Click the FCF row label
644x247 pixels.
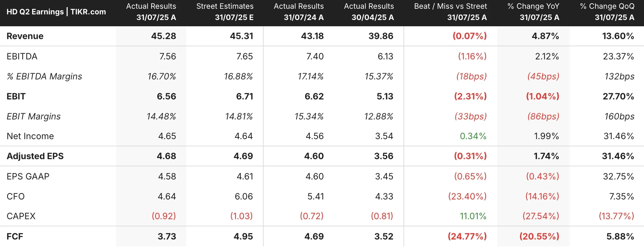15,236
